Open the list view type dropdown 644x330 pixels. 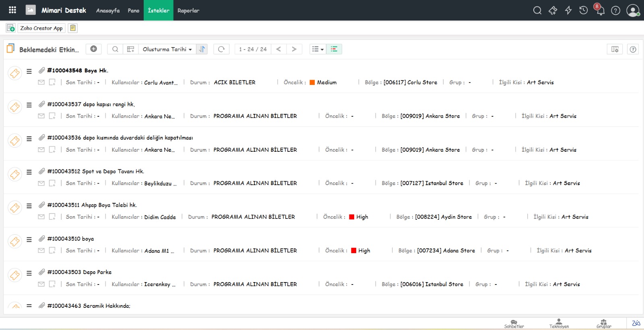click(318, 49)
